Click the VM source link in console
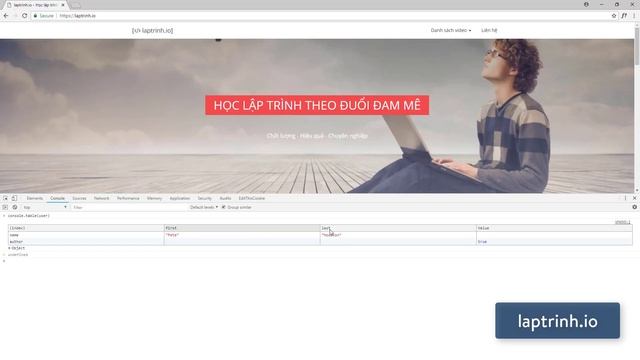The width and height of the screenshot is (640, 360). [x=622, y=222]
